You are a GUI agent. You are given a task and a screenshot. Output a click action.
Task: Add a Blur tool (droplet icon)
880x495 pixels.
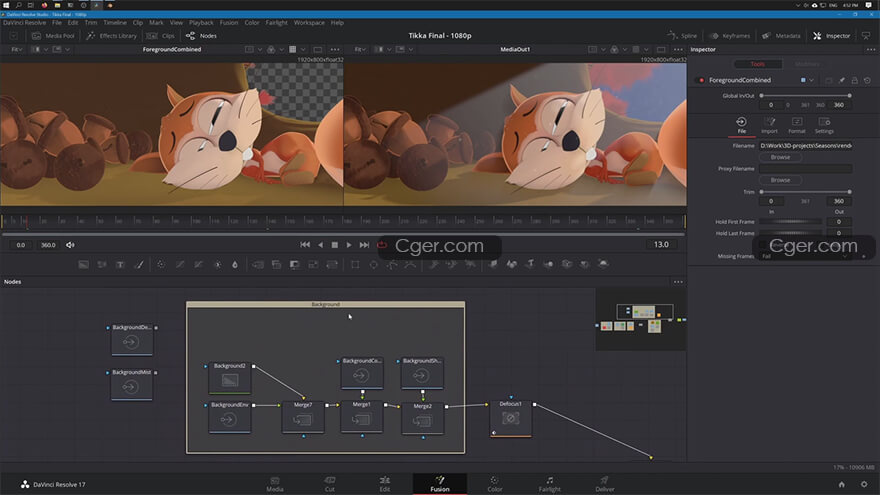[x=235, y=264]
